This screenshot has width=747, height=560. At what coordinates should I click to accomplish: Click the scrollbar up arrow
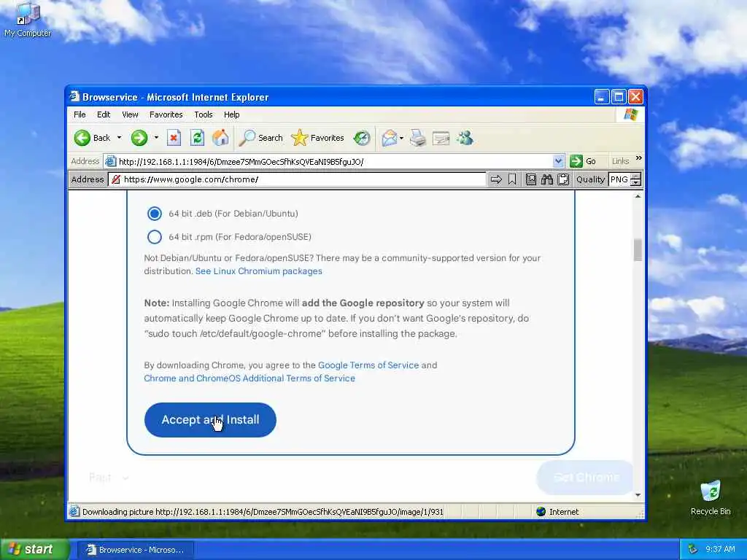click(638, 196)
